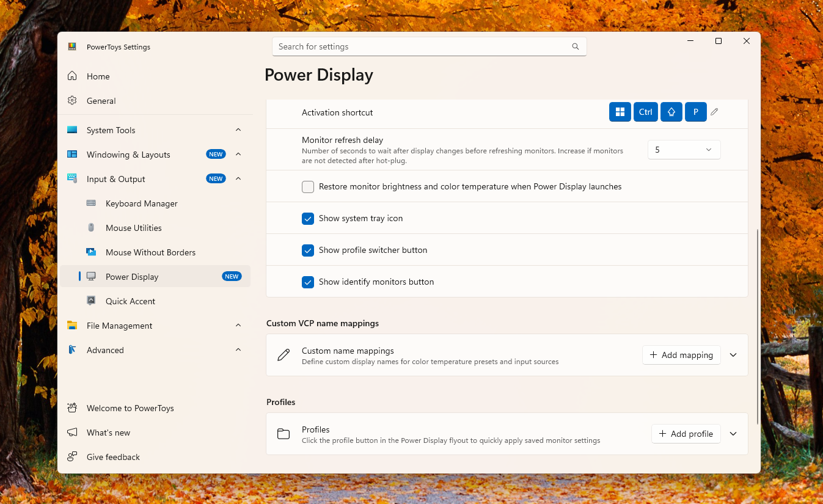The height and width of the screenshot is (504, 823).
Task: Click the Advanced icon in the sidebar
Action: (72, 350)
